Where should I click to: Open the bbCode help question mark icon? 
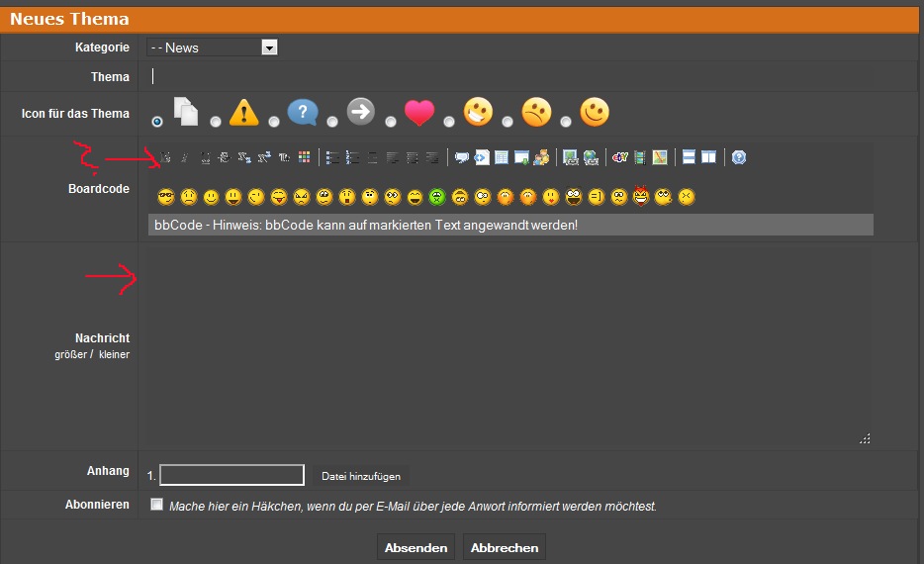tap(739, 157)
